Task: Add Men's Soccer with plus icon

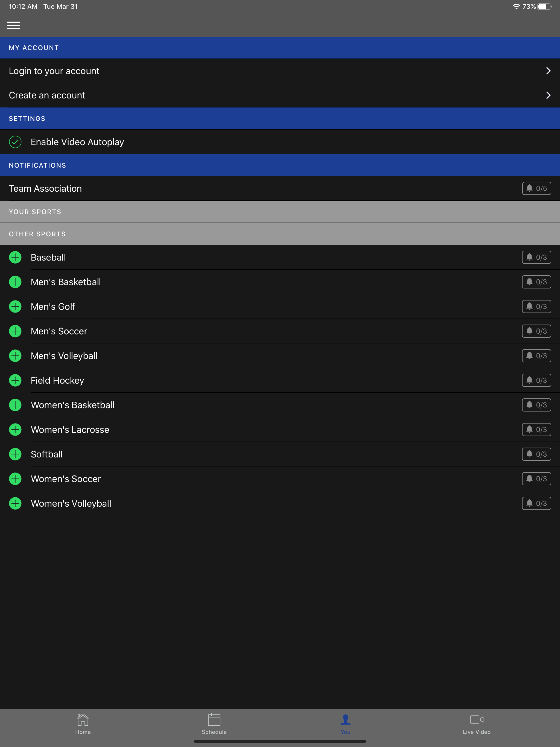Action: point(15,331)
